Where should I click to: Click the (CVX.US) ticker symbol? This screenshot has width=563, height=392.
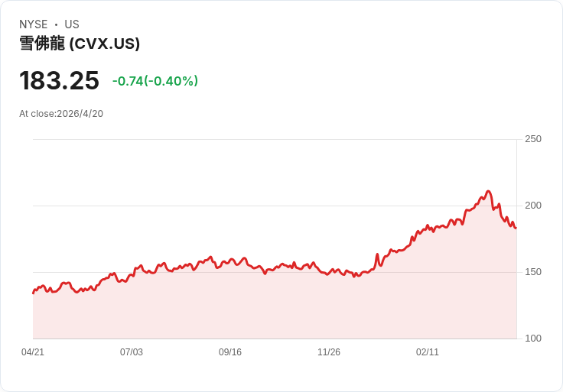point(105,44)
